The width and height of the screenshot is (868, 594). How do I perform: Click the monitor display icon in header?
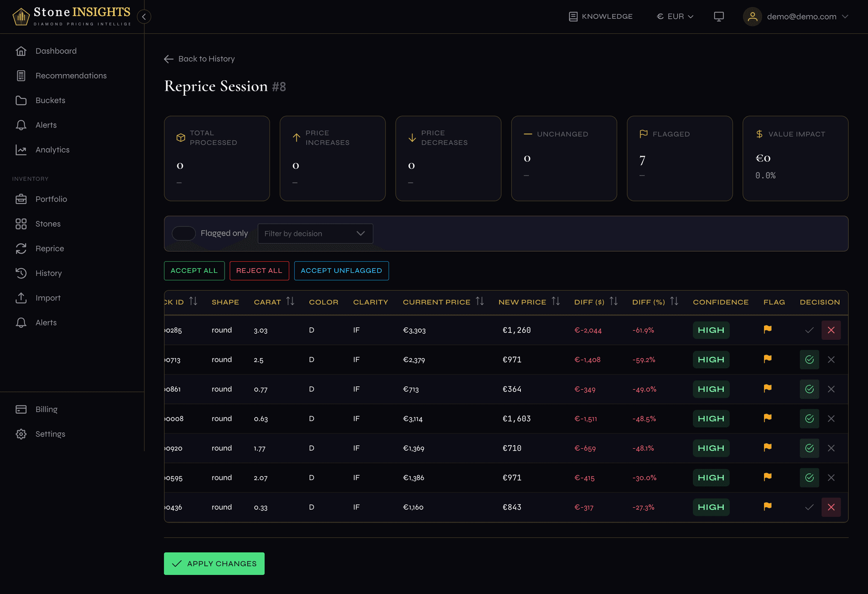pos(719,17)
